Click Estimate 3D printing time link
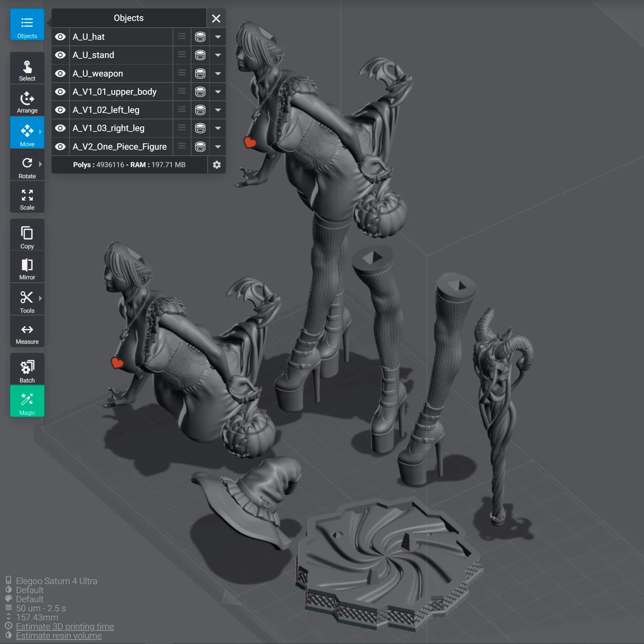Viewport: 644px width, 644px height. tap(65, 626)
